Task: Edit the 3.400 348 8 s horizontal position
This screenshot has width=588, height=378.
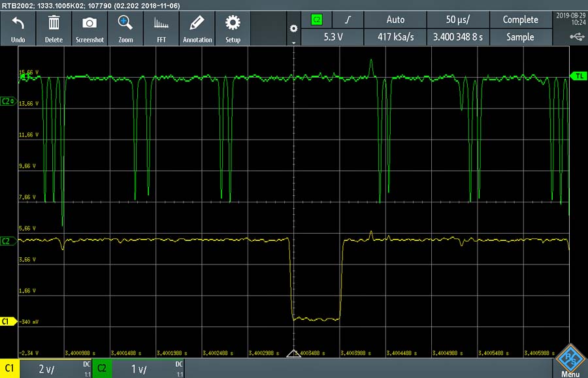Action: [x=458, y=37]
